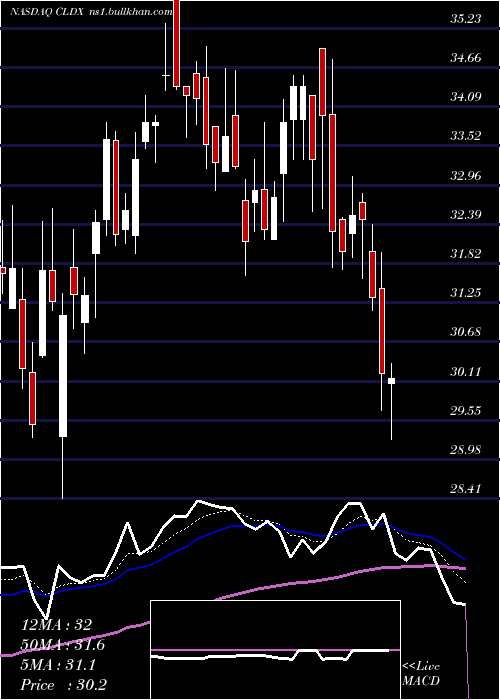Click the 32.39 price axis label
Screen dimensions: 500x700
pyautogui.click(x=466, y=215)
